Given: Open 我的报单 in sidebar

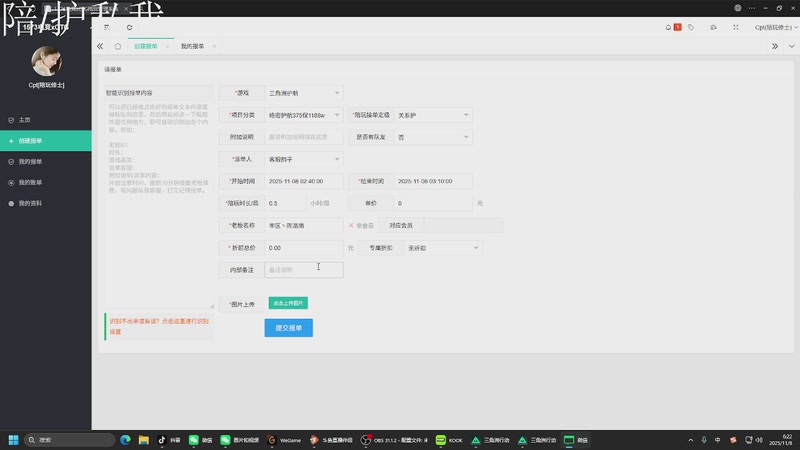Looking at the screenshot, I should 46,162.
